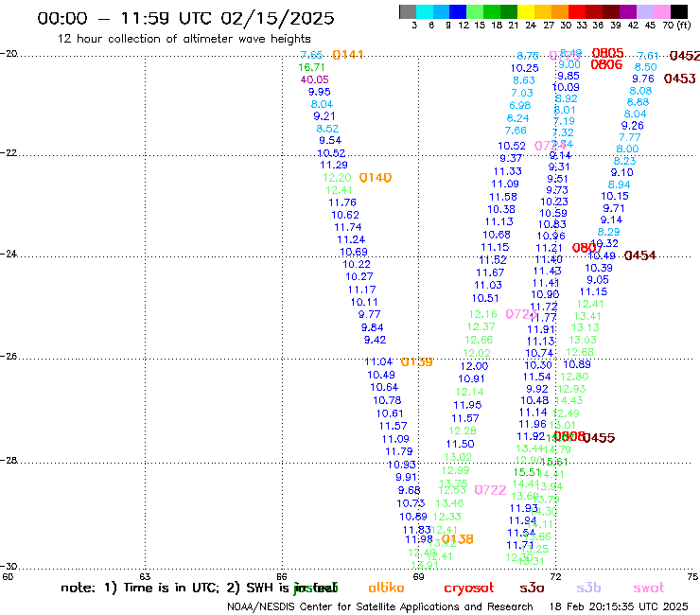The image size is (700, 615).
Task: Click the green wave height reading 14.43
Action: 569,400
